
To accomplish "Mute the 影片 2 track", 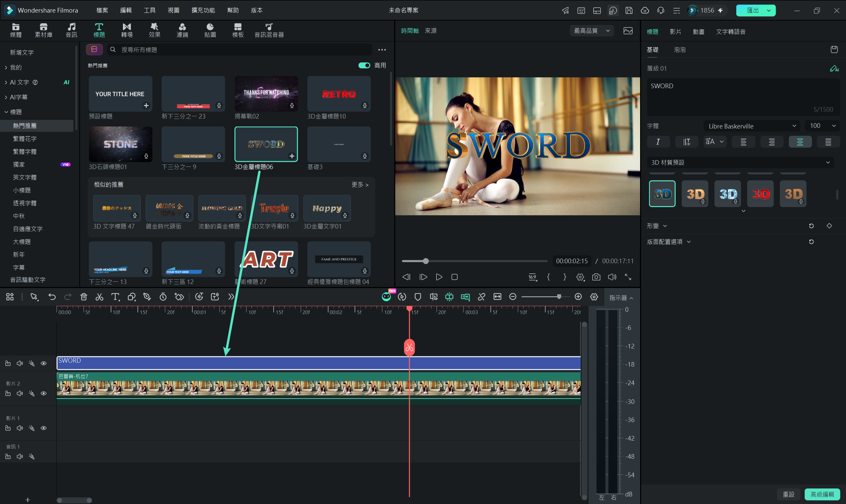I will point(20,393).
